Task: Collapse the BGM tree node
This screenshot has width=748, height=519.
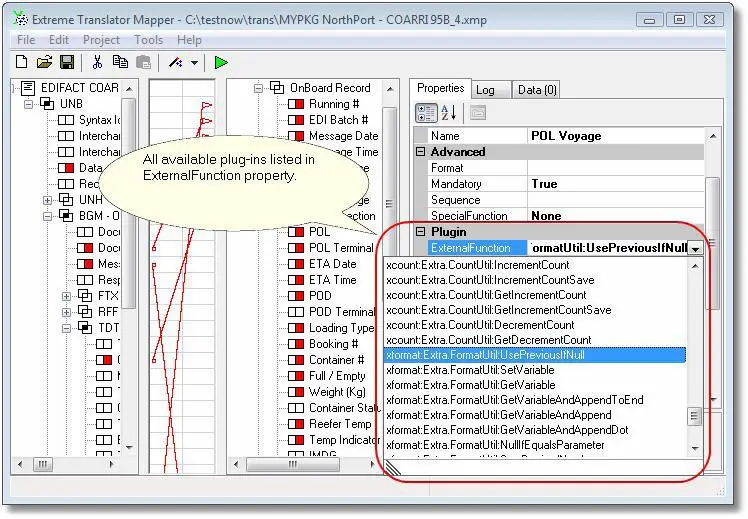Action: 47,216
